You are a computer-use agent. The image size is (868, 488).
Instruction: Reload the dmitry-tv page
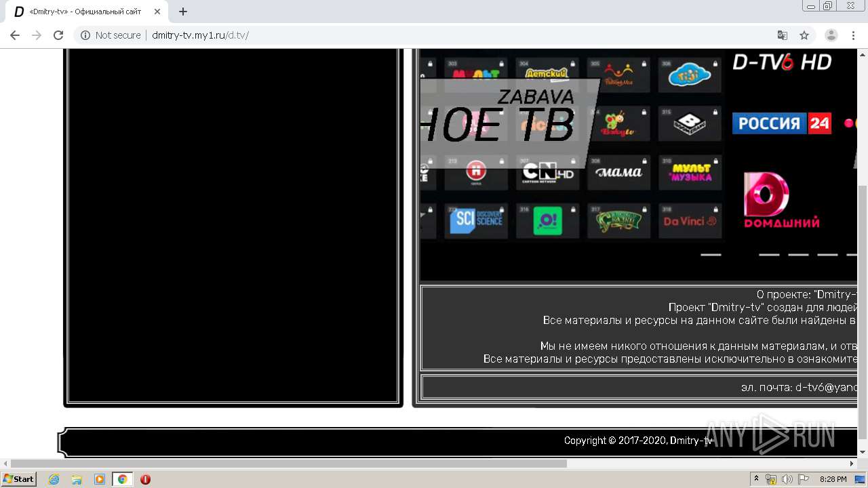(x=58, y=35)
